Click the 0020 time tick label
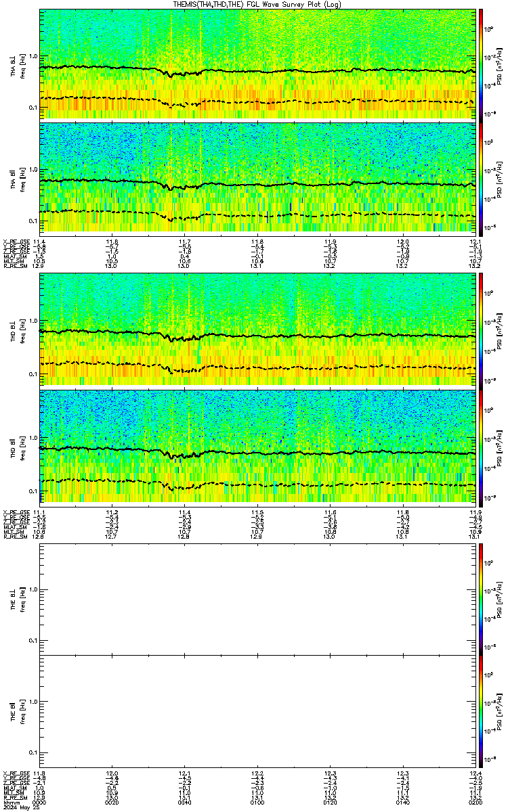The width and height of the screenshot is (508, 812). pyautogui.click(x=112, y=803)
